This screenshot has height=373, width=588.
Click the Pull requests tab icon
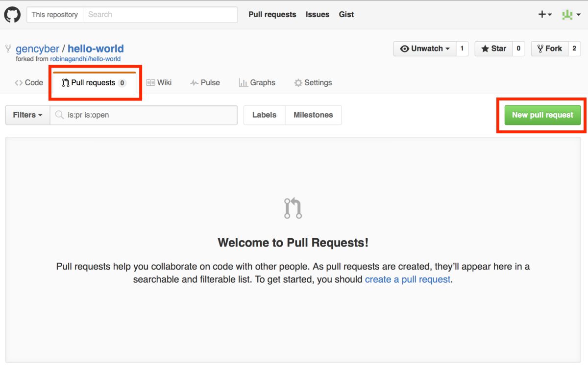pos(65,83)
